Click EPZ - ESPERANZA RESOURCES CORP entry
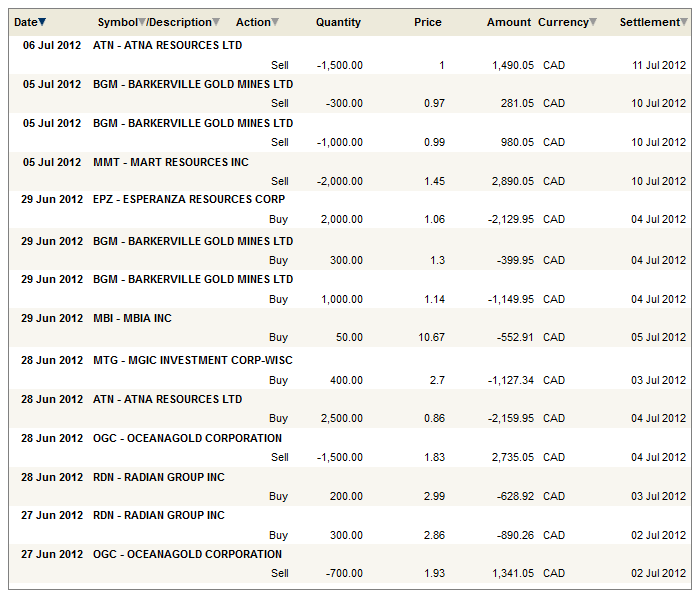This screenshot has height=596, width=700. 188,199
